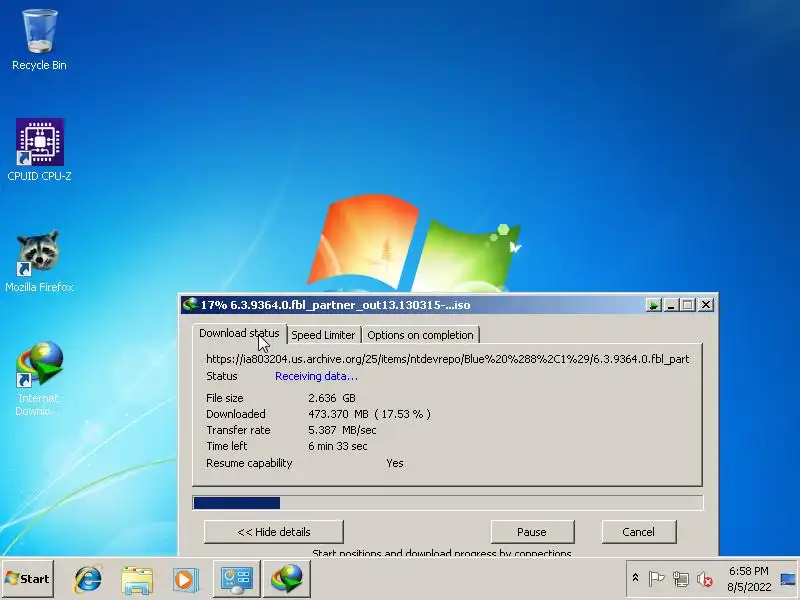Screen dimensions: 800x600
Task: Click the download progress bar
Action: [x=448, y=503]
